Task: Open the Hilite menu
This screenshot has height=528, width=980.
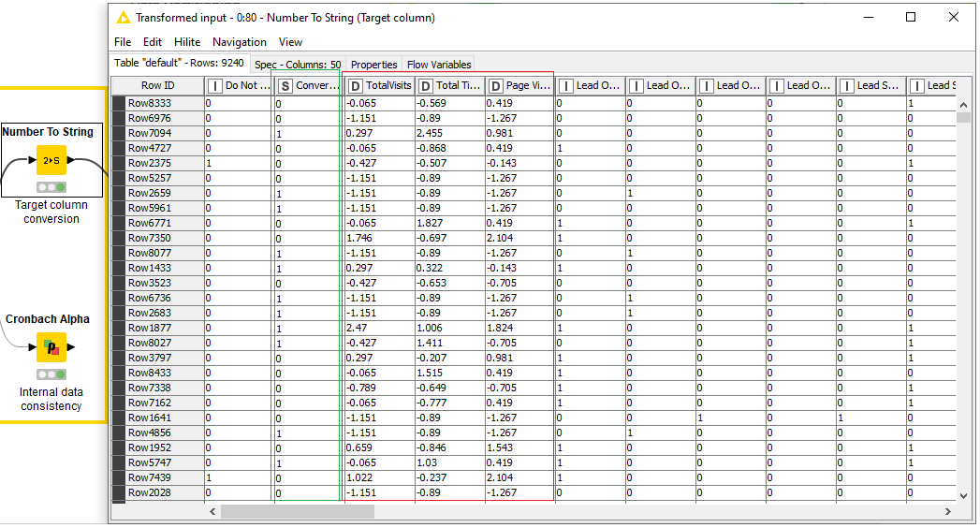Action: (x=187, y=42)
